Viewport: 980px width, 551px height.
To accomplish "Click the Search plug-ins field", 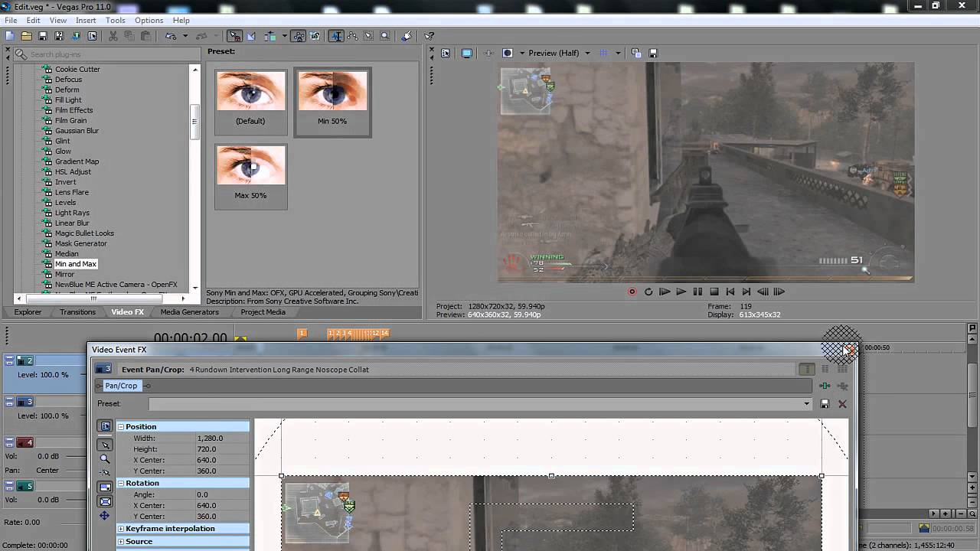I will click(107, 54).
